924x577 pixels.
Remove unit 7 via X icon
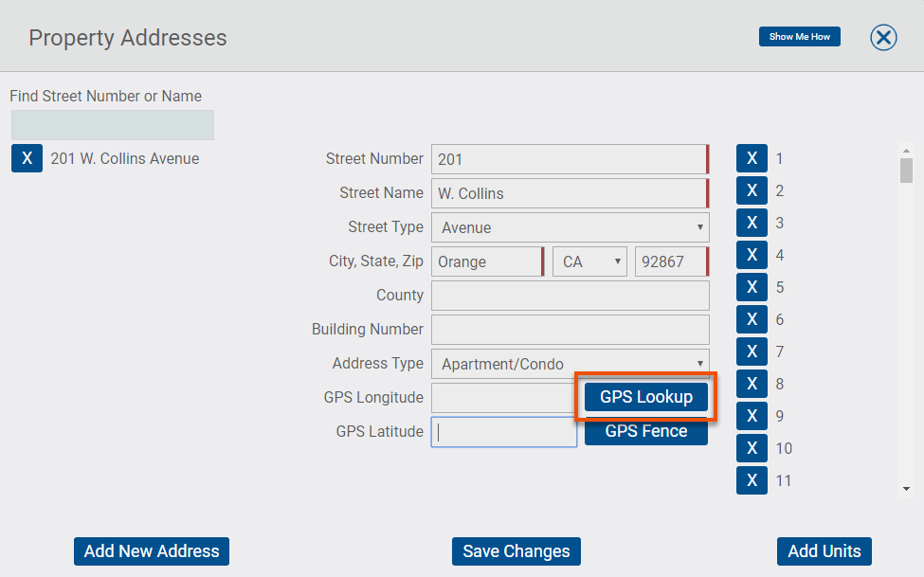point(752,352)
